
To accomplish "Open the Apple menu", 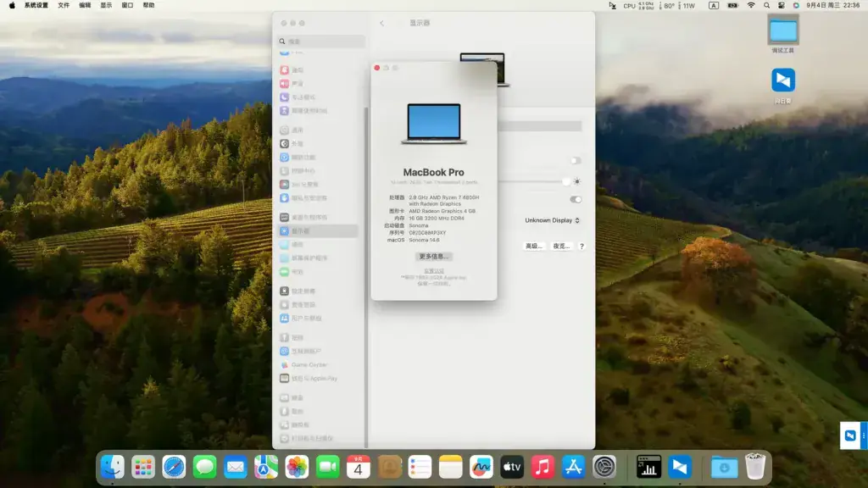I will (12, 6).
